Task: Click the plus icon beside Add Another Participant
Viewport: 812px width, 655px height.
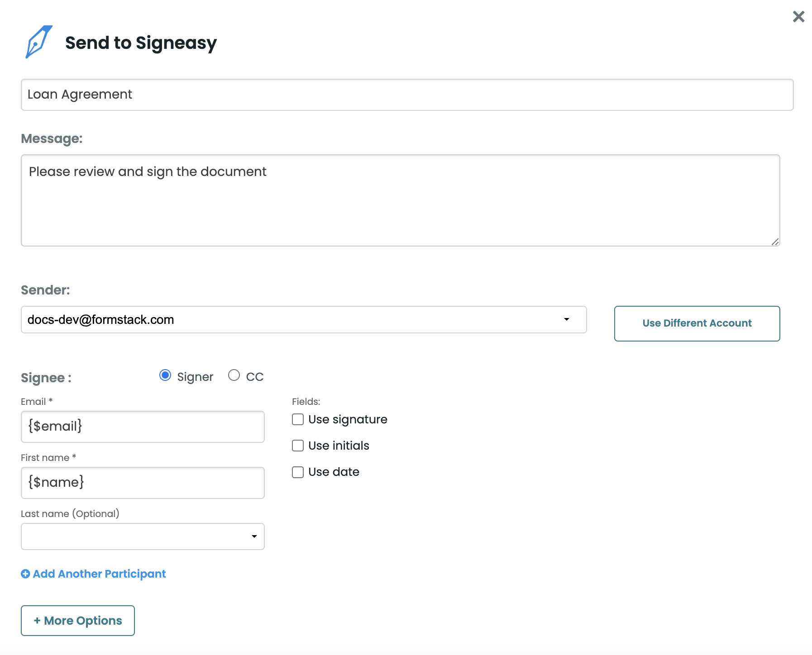Action: [x=25, y=574]
